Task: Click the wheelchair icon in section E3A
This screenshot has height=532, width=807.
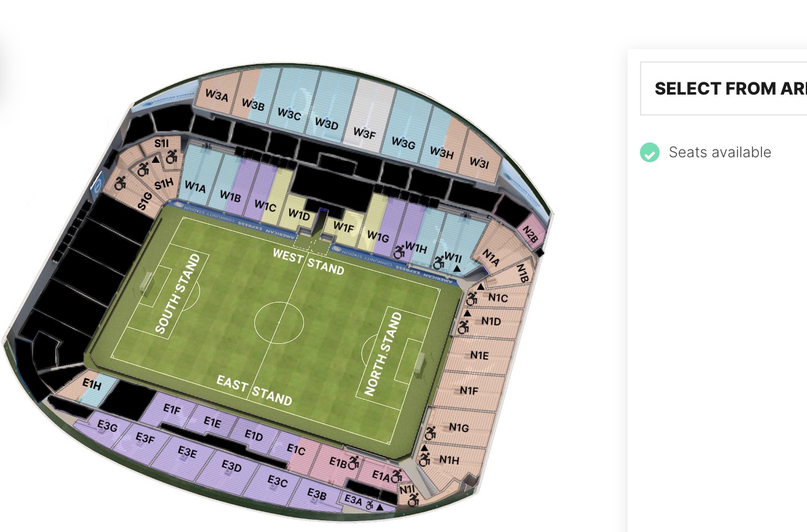Action: (370, 505)
